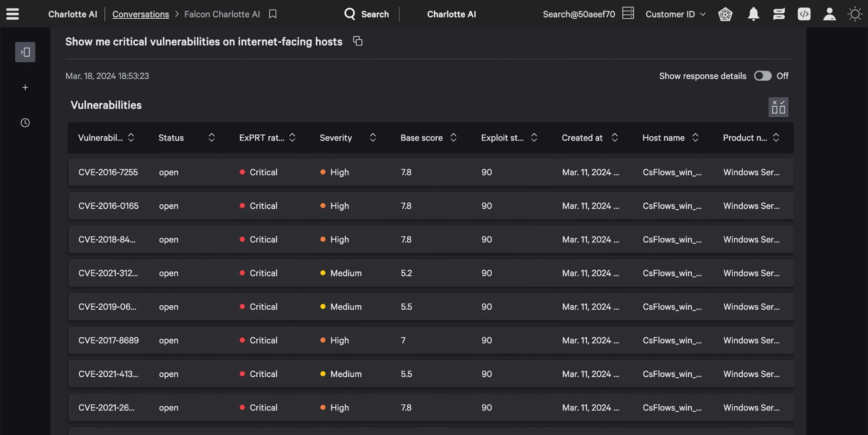
Task: Open the Customer ID dropdown
Action: click(675, 14)
